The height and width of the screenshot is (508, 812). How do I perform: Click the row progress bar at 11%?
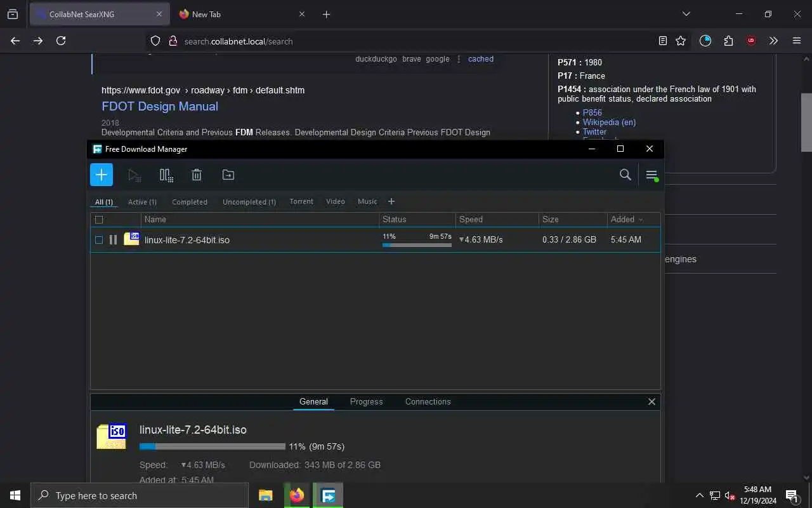point(417,245)
